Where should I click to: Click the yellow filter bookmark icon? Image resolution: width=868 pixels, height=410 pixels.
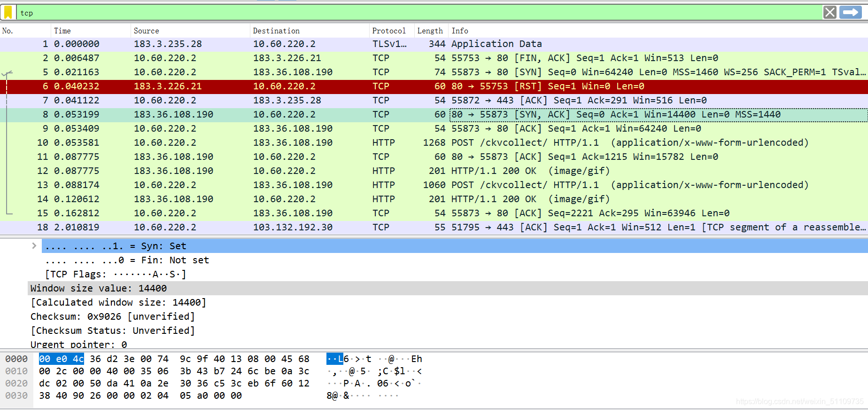tap(8, 13)
